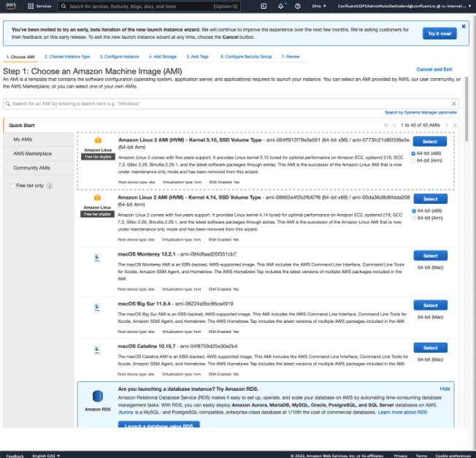The image size is (476, 458).
Task: Click Cancel and Exit link
Action: pyautogui.click(x=434, y=69)
